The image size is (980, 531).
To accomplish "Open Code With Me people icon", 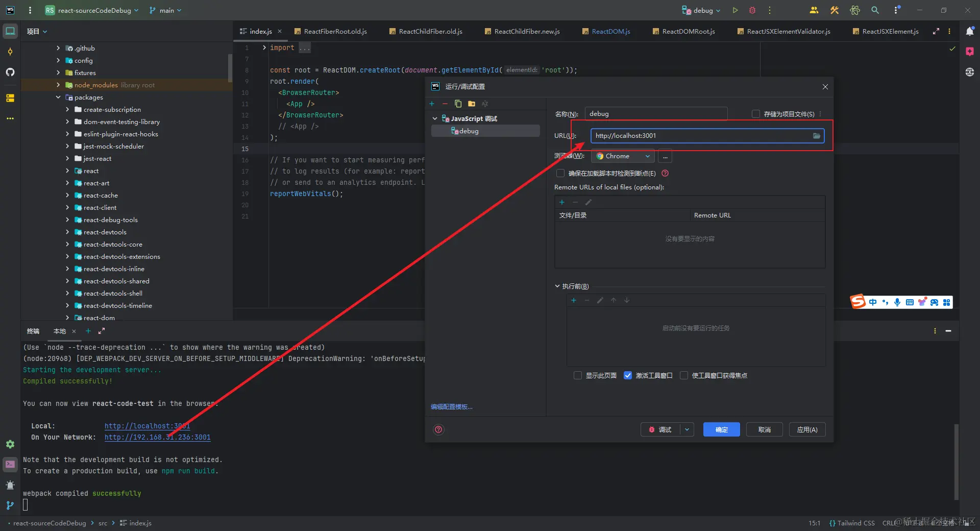I will [814, 10].
